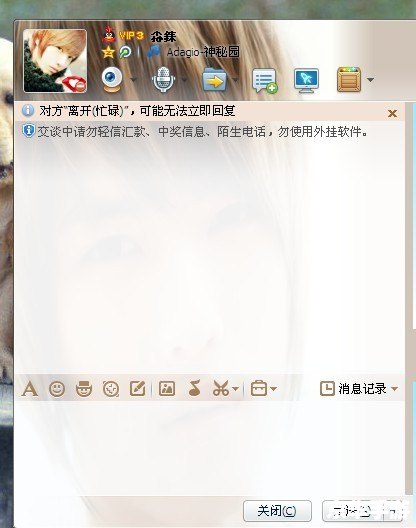Toggle the handwriting input tool
The height and width of the screenshot is (528, 416).
point(138,389)
